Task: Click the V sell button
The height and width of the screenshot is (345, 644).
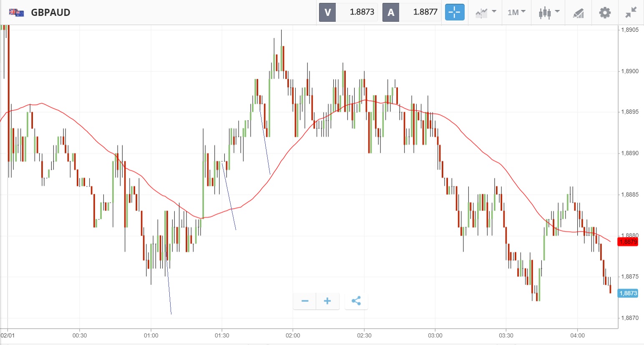Action: (327, 12)
